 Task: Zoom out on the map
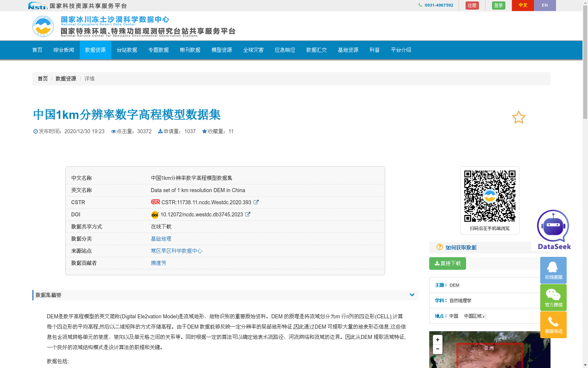click(x=438, y=349)
